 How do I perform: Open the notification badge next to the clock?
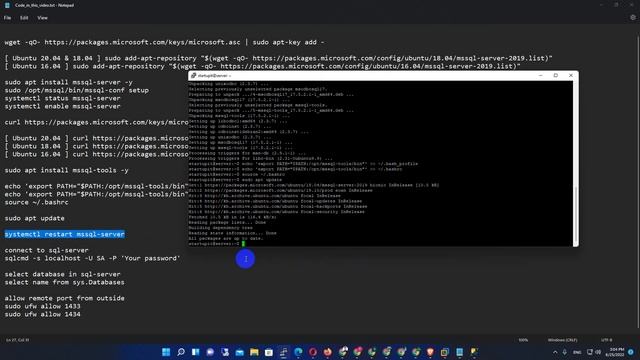(631, 352)
